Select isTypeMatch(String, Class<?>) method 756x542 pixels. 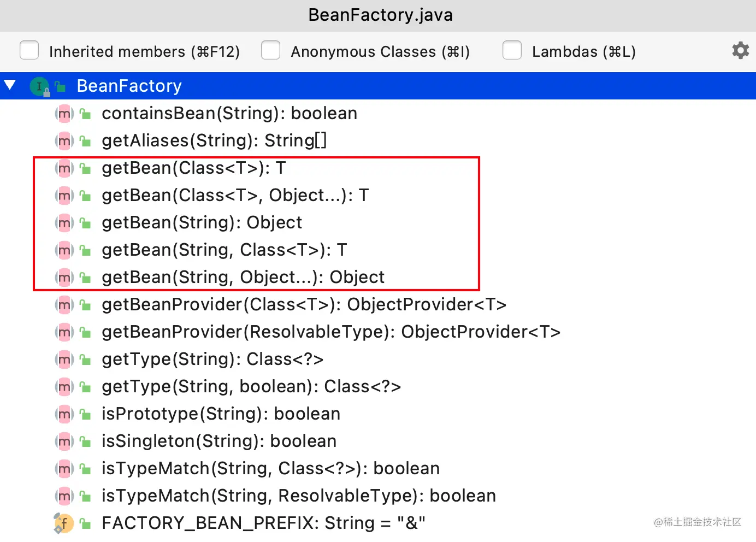coord(270,469)
